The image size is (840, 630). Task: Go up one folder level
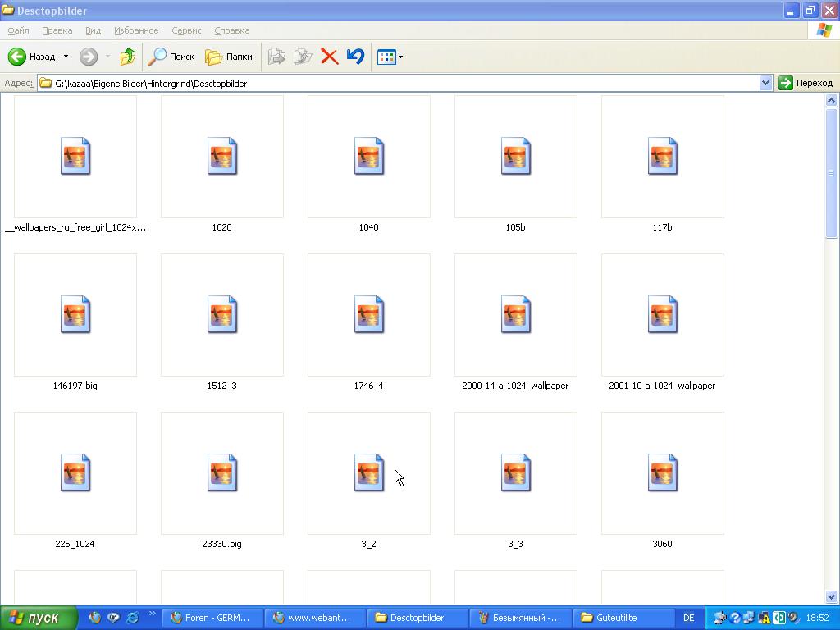pyautogui.click(x=127, y=57)
